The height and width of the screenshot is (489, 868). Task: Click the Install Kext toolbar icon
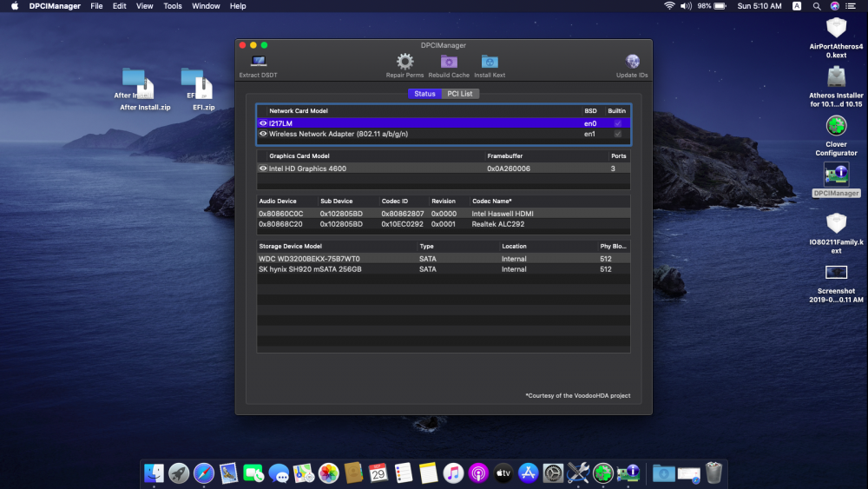point(490,61)
